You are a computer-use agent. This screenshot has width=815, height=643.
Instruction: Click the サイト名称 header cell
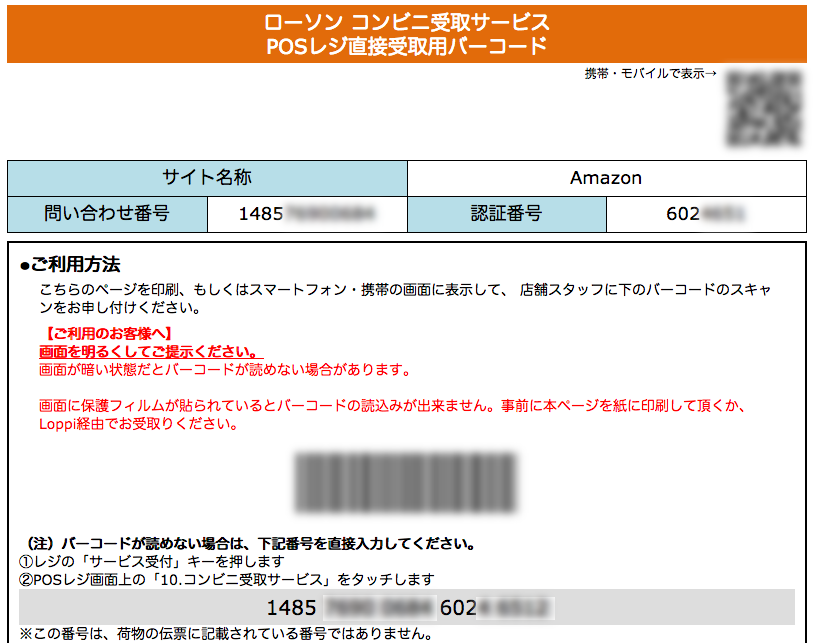pyautogui.click(x=207, y=178)
